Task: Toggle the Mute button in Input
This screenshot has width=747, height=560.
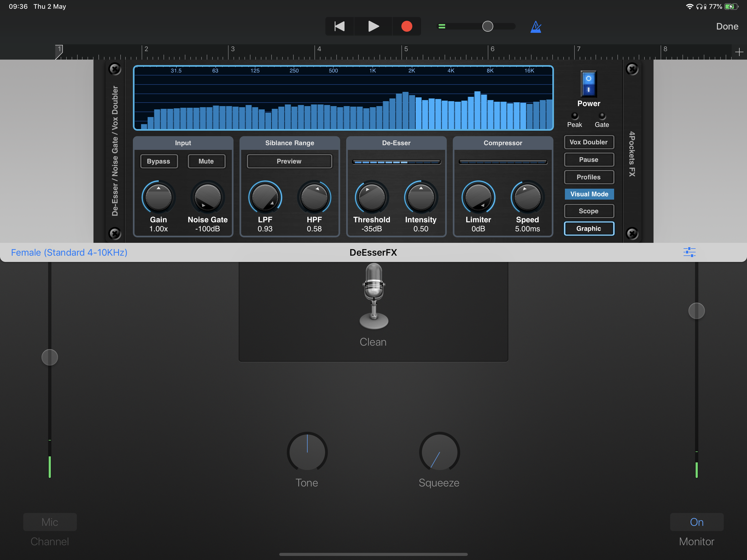Action: pyautogui.click(x=206, y=161)
